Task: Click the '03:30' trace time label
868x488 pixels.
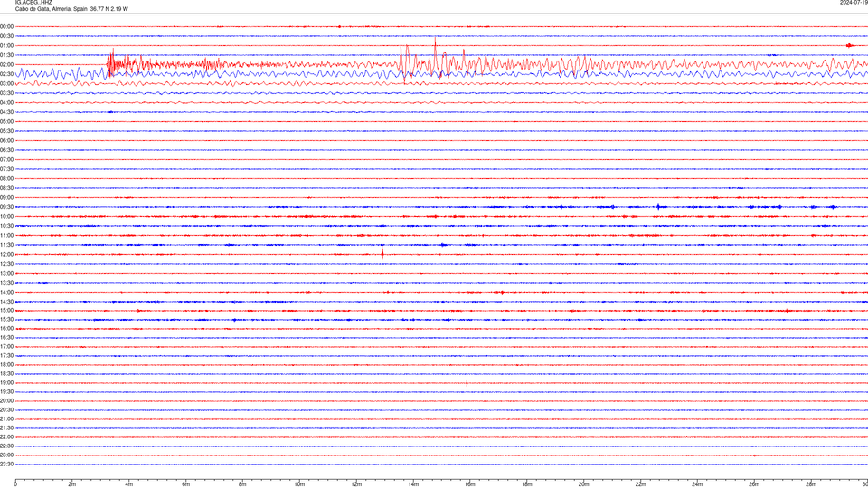Action: (6, 93)
